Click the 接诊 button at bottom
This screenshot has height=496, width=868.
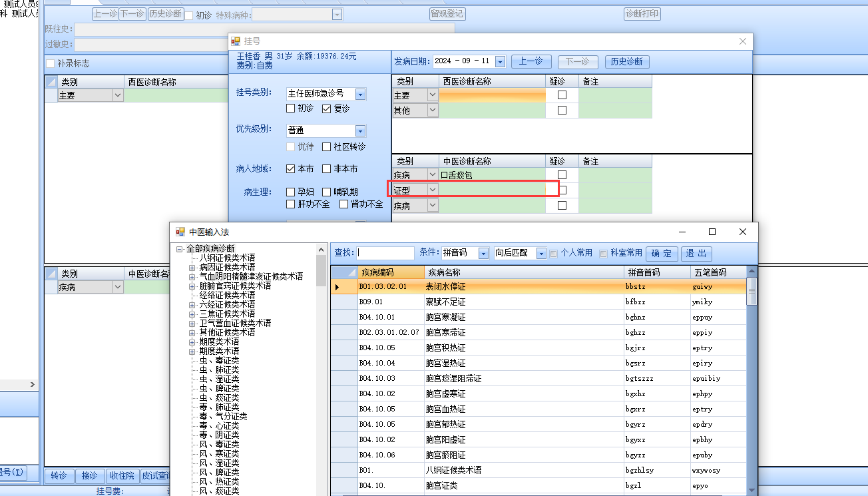tap(89, 475)
